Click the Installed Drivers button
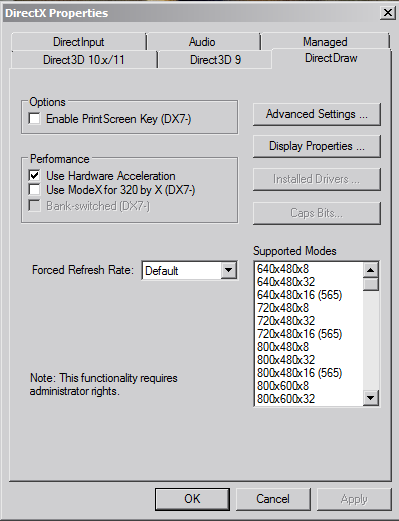Screen dimensions: 399x521 317,179
